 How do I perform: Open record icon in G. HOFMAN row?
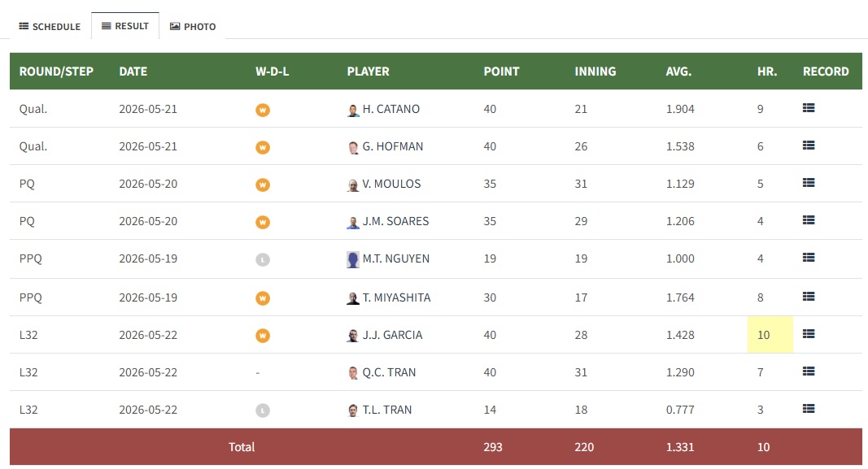809,145
